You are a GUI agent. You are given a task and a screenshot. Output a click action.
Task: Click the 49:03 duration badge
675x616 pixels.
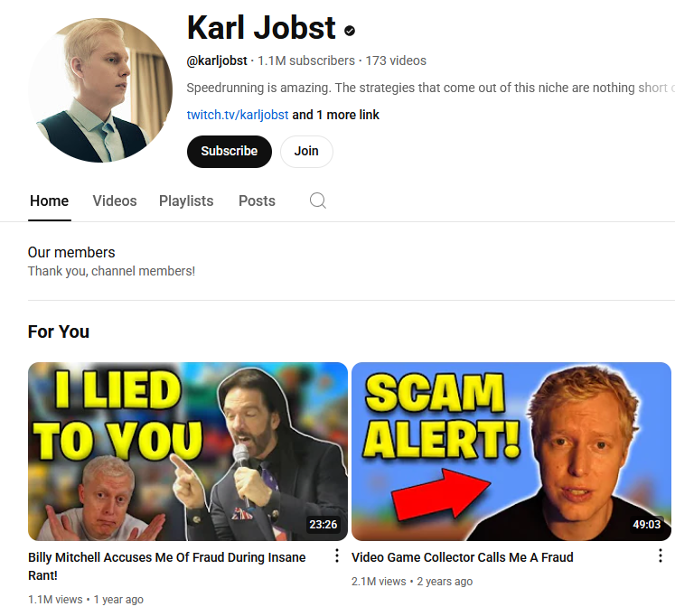646,525
